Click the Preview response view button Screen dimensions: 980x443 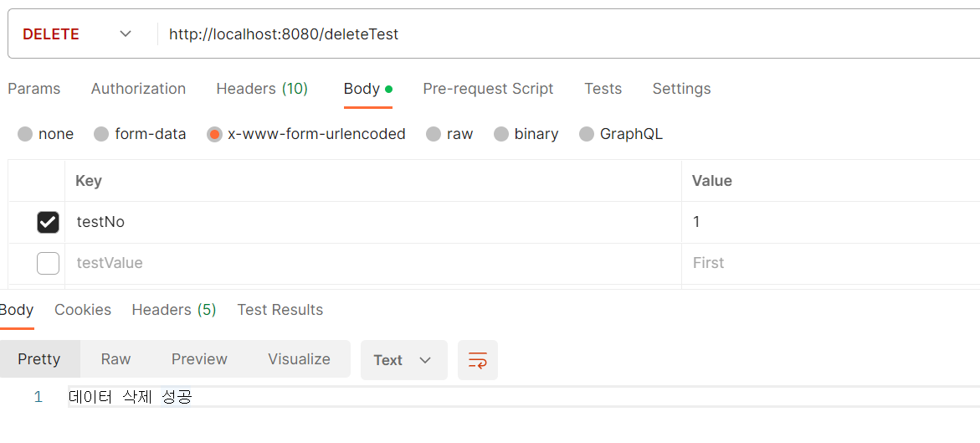click(199, 359)
